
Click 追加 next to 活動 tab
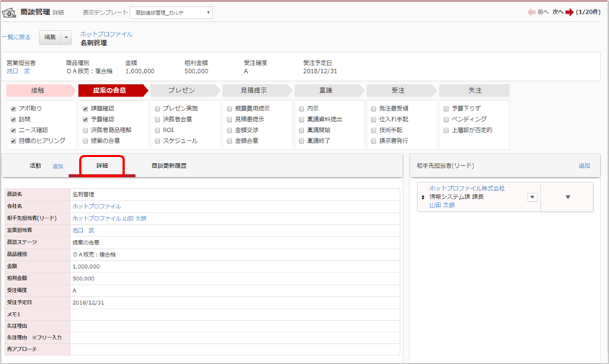(58, 166)
